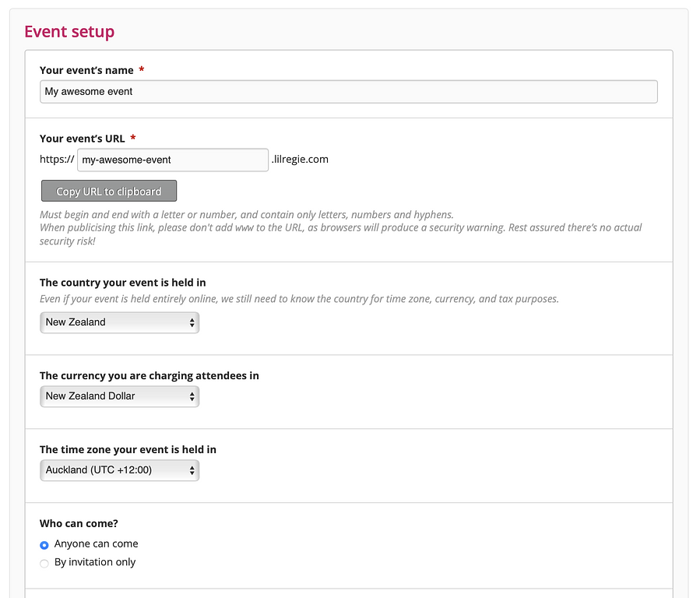This screenshot has width=700, height=598.
Task: Click "The country your event is held in" label
Action: (122, 283)
